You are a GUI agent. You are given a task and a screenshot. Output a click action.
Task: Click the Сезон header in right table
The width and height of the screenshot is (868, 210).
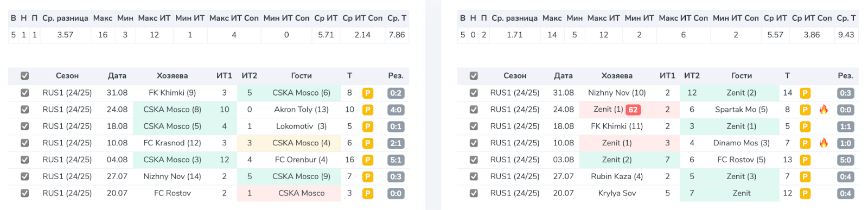(x=515, y=76)
